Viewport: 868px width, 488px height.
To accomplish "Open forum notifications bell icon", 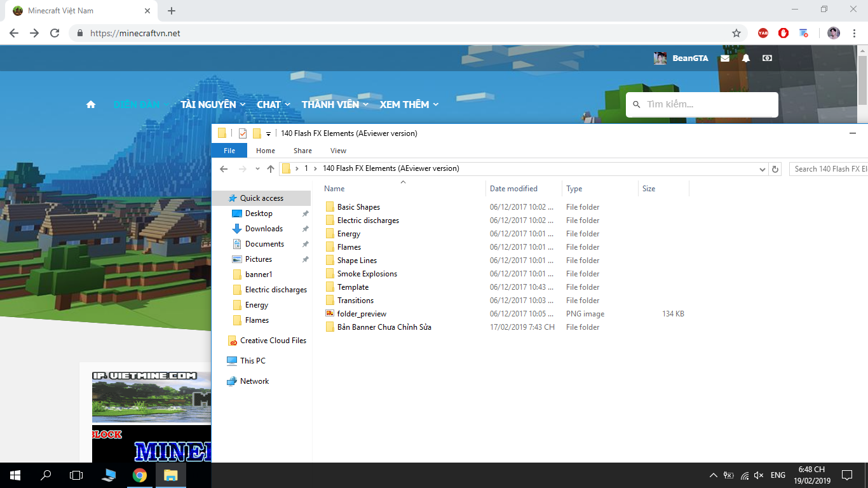I will point(746,58).
